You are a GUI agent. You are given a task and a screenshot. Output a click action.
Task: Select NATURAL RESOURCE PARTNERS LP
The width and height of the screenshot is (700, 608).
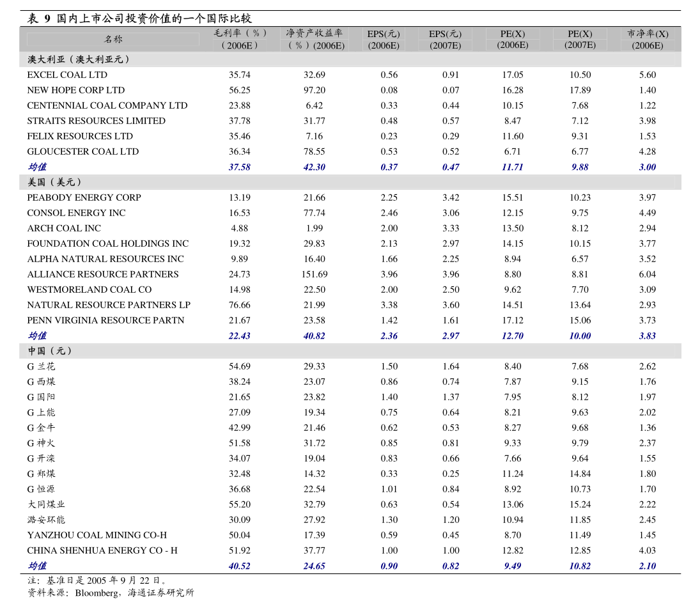tap(109, 305)
